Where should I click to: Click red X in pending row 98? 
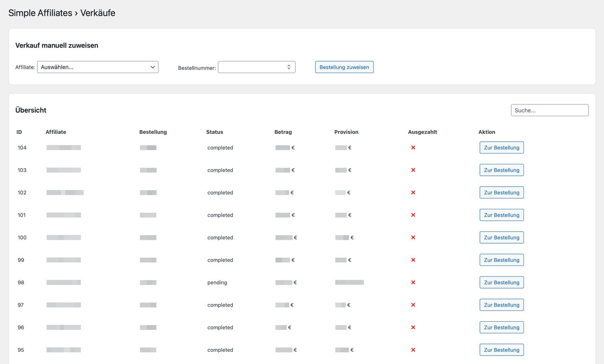point(413,282)
